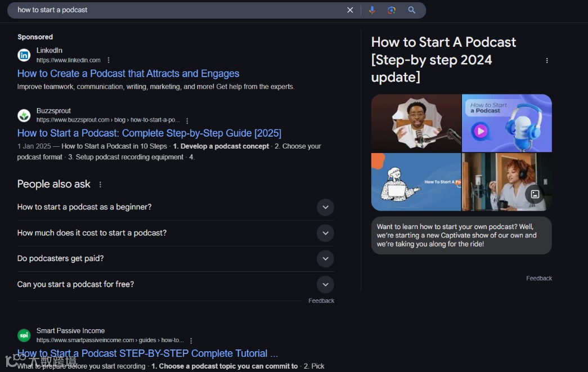Open thumbnail of woman wearing headphones
The image size is (588, 372).
[507, 182]
